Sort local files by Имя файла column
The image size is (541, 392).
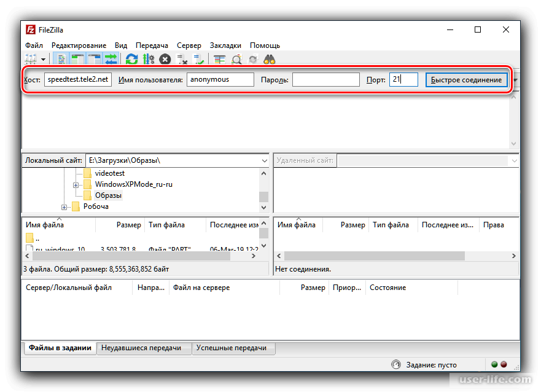coord(59,225)
